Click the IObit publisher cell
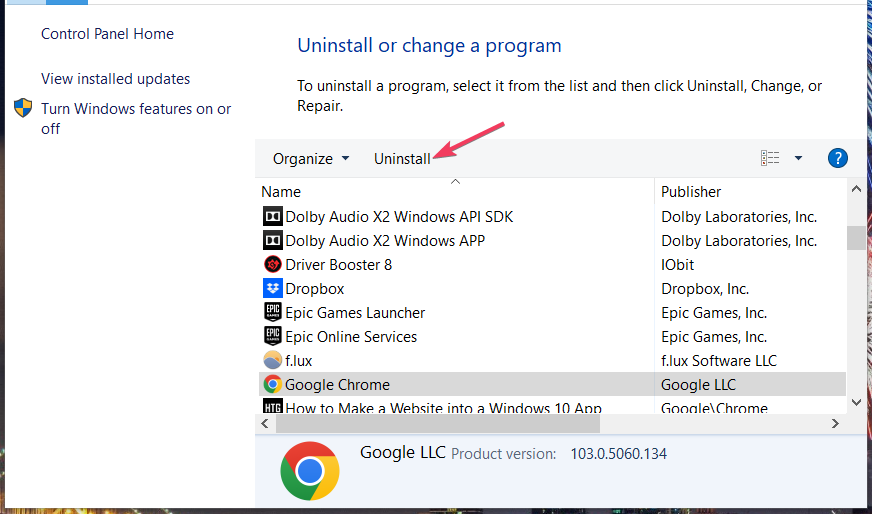 677,264
